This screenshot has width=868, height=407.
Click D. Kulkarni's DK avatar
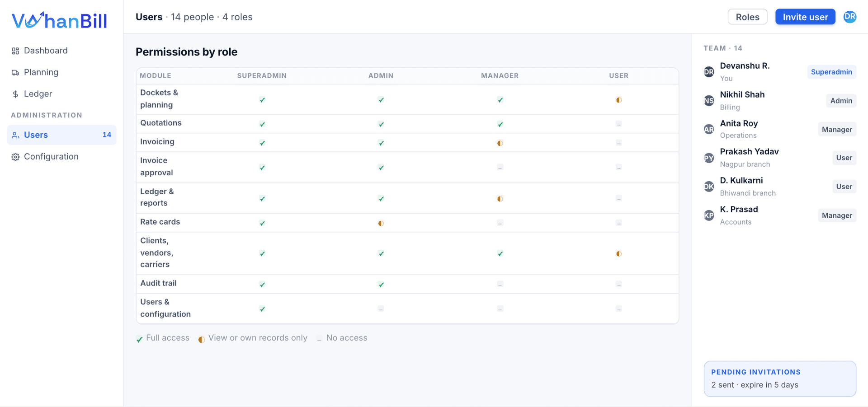tap(709, 187)
